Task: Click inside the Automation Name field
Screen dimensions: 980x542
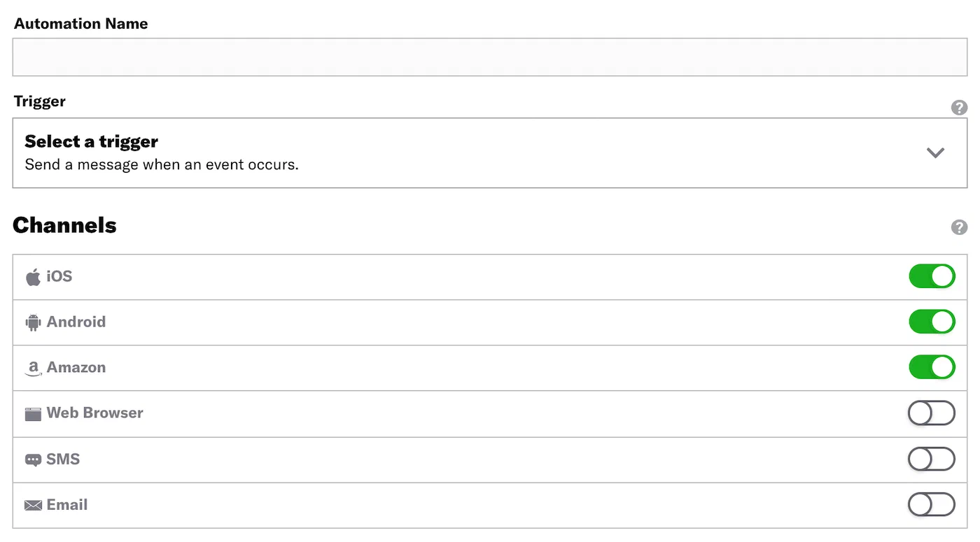Action: tap(490, 57)
